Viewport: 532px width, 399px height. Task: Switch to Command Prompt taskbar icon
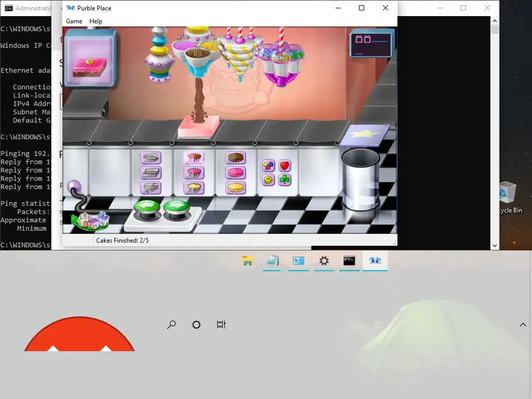tap(349, 261)
